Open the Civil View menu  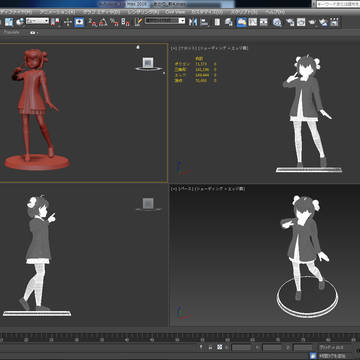pos(175,12)
